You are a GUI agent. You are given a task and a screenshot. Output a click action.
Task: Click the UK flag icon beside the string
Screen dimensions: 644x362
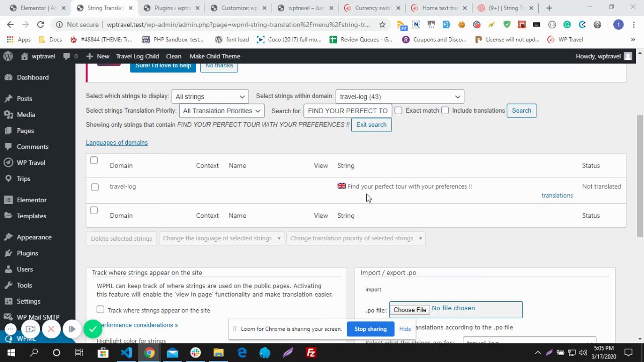pyautogui.click(x=342, y=186)
